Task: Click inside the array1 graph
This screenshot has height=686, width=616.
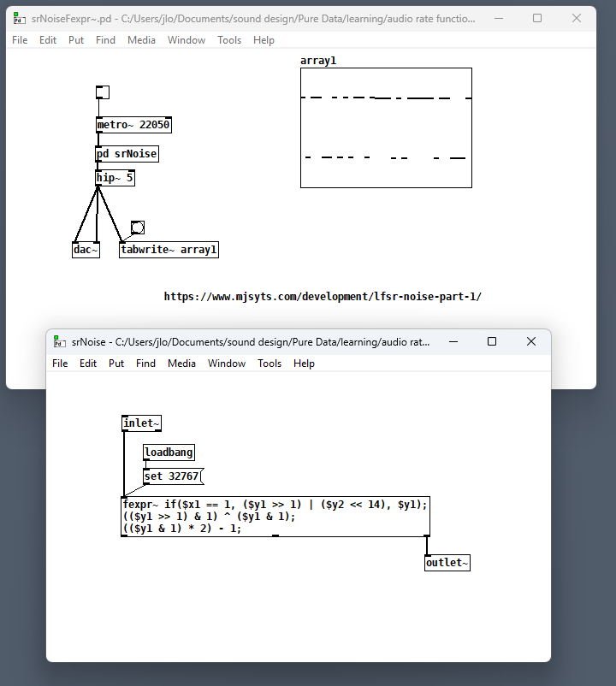Action: coord(386,127)
